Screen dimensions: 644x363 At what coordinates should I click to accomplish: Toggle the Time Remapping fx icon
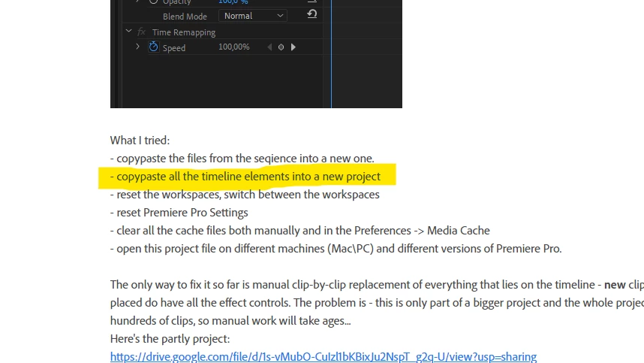pyautogui.click(x=141, y=32)
